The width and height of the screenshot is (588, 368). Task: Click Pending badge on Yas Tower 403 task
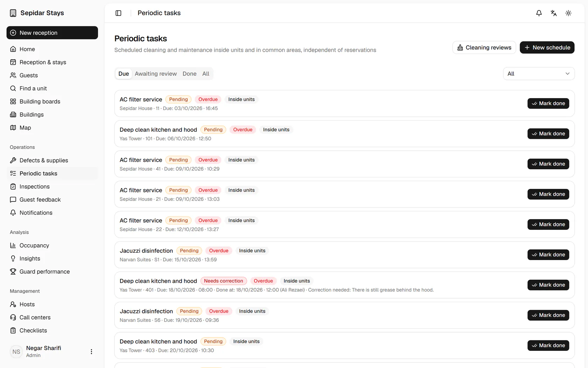pos(213,341)
